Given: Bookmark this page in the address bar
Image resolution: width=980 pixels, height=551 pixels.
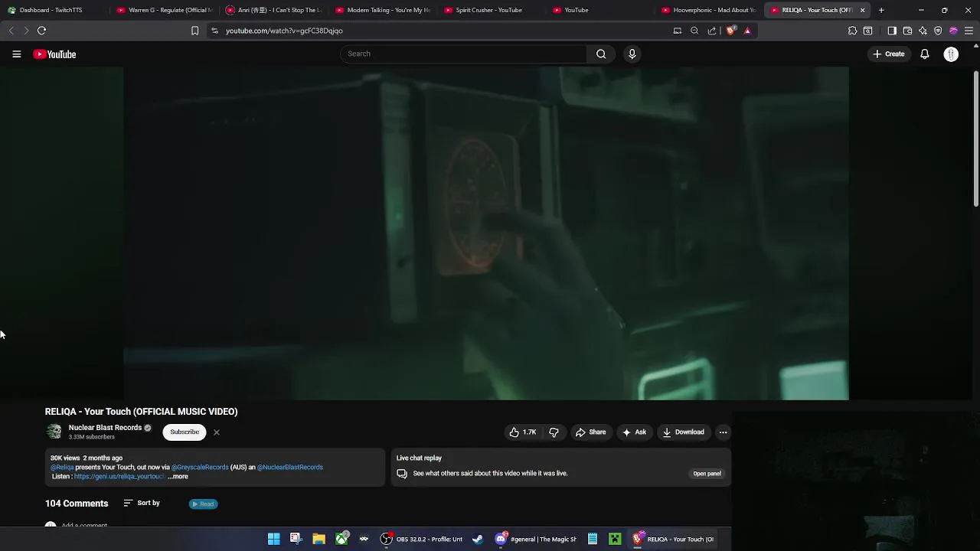Looking at the screenshot, I should 194,31.
